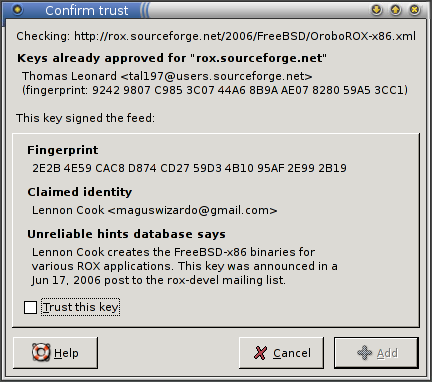Viewport: 432px width, 382px height.
Task: Click the 'This key signed the feed:' label
Action: tap(85, 118)
